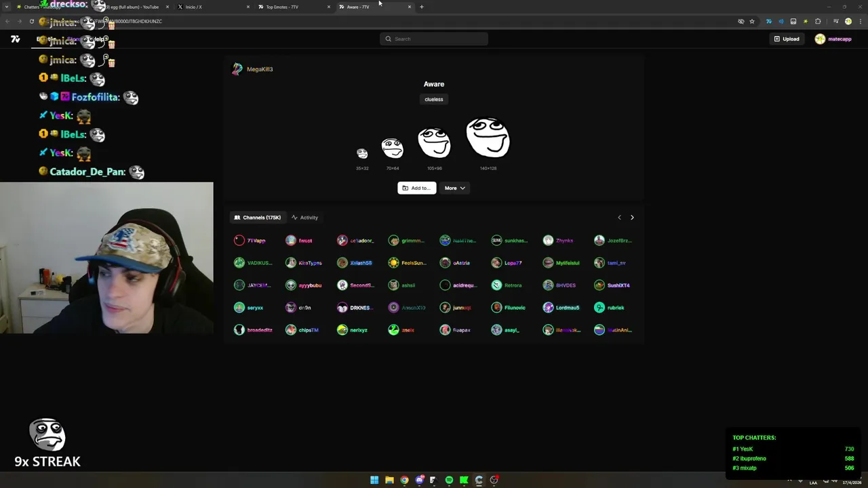
Task: Open the ashsii channel avatar
Action: [x=394, y=285]
